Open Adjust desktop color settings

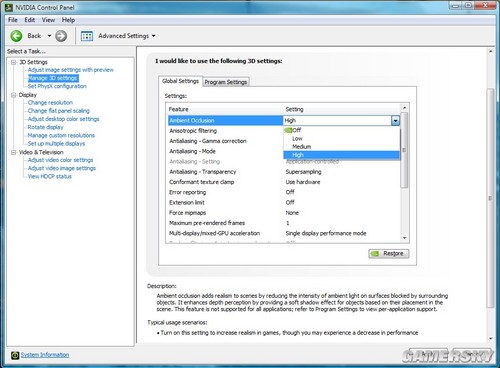point(63,119)
